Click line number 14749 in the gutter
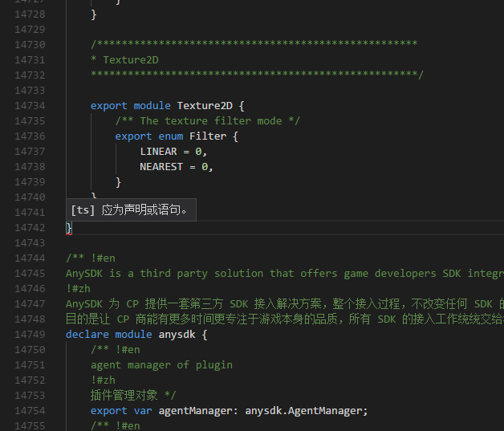Viewport: 504px width, 431px height. 30,334
